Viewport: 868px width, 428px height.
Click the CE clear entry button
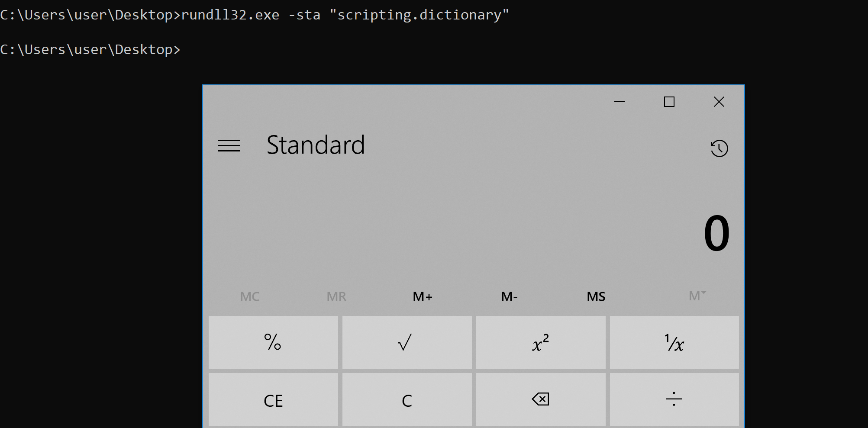tap(273, 400)
